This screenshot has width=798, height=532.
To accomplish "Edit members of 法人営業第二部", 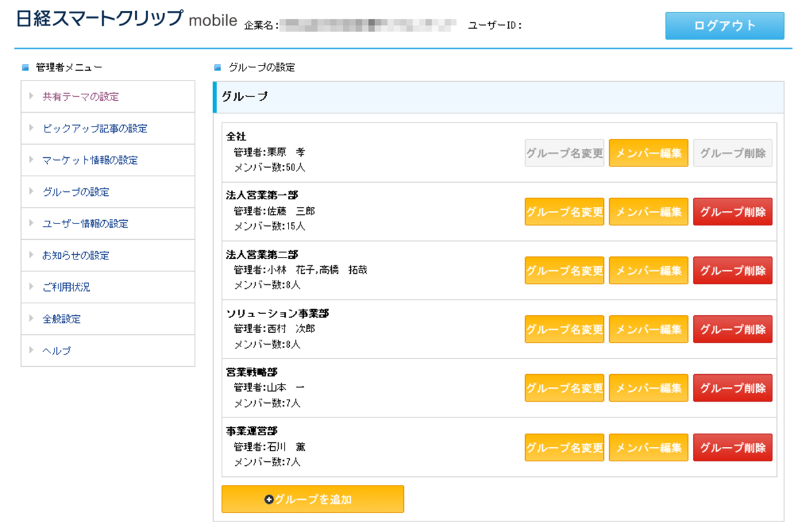I will [x=648, y=271].
